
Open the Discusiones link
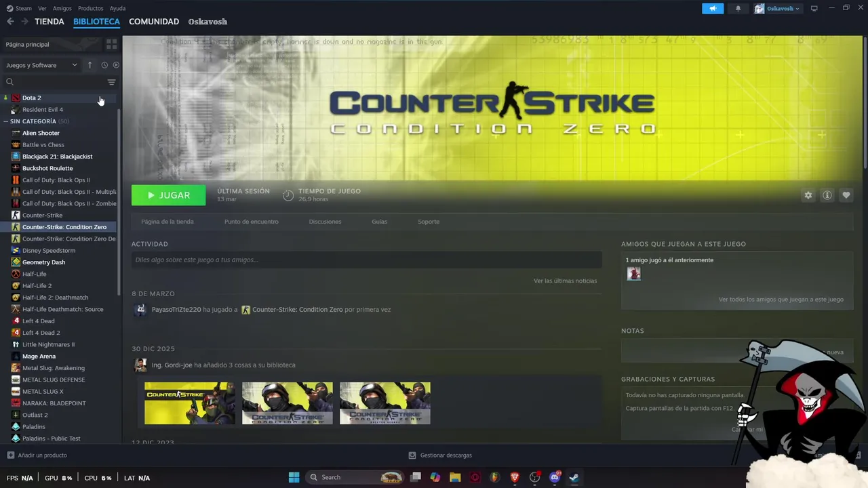click(x=325, y=222)
